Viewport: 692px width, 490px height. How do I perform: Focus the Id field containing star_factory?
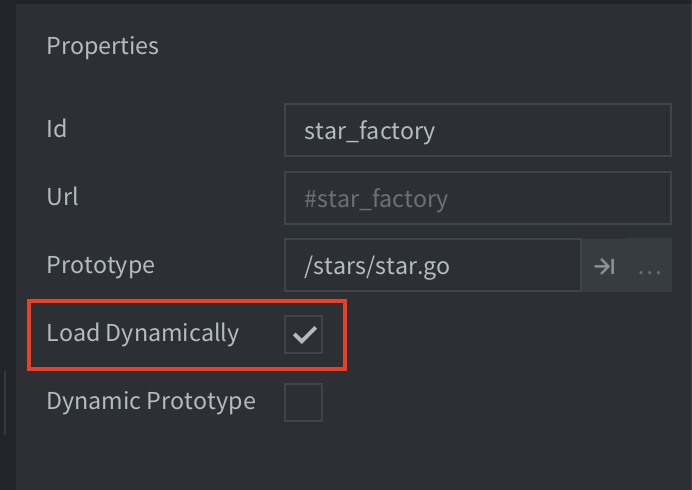point(478,130)
